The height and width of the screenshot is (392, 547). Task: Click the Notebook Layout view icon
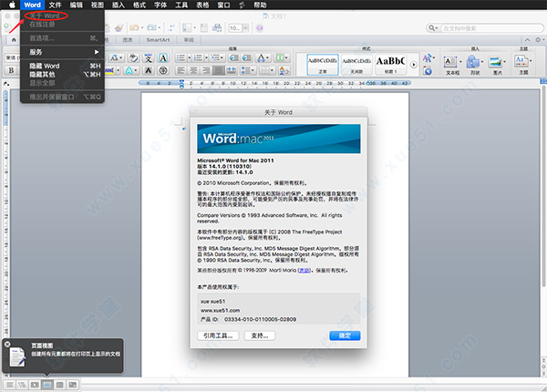pyautogui.click(x=60, y=385)
